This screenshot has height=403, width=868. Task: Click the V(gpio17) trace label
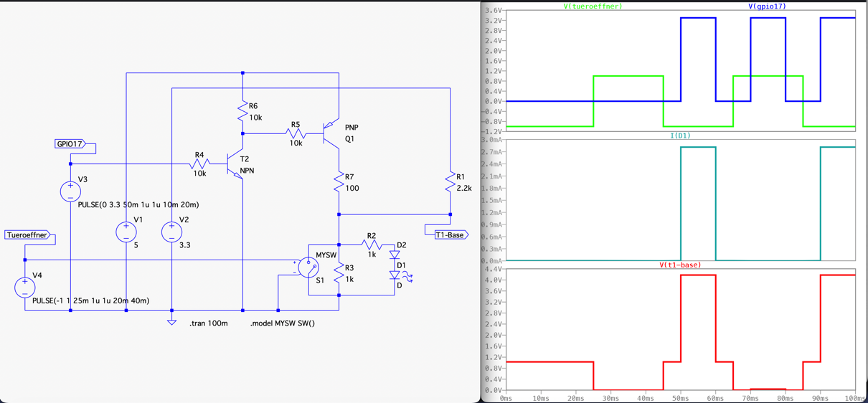767,6
